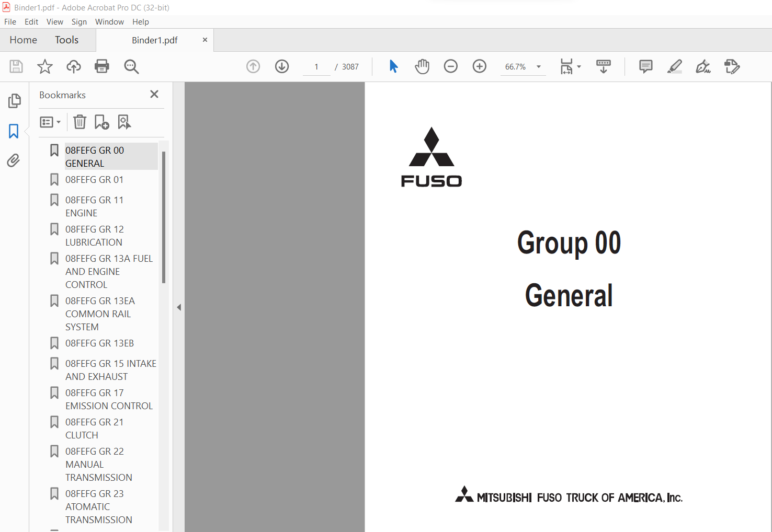Click the Share/send file icon
The image size is (772, 532).
pyautogui.click(x=732, y=66)
